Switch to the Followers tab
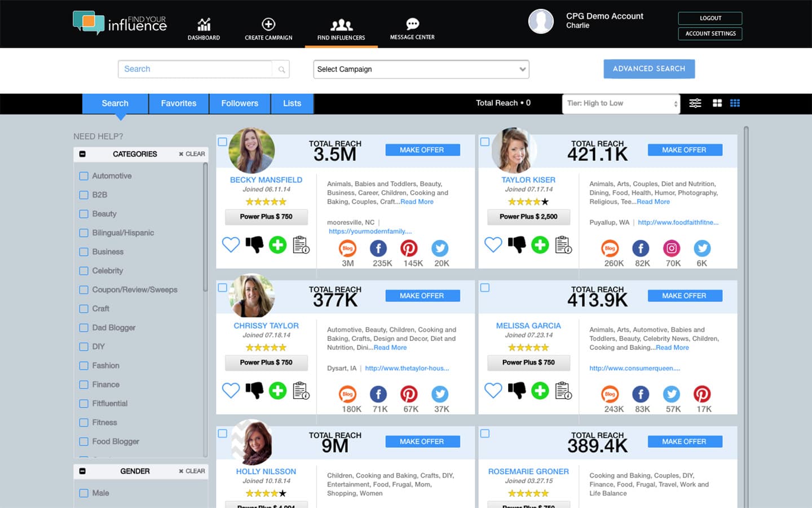The width and height of the screenshot is (812, 508). click(240, 103)
